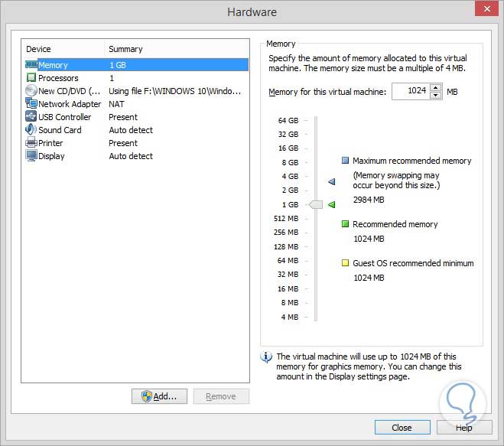
Task: Click the green recommended memory marker arrow
Action: pyautogui.click(x=332, y=204)
